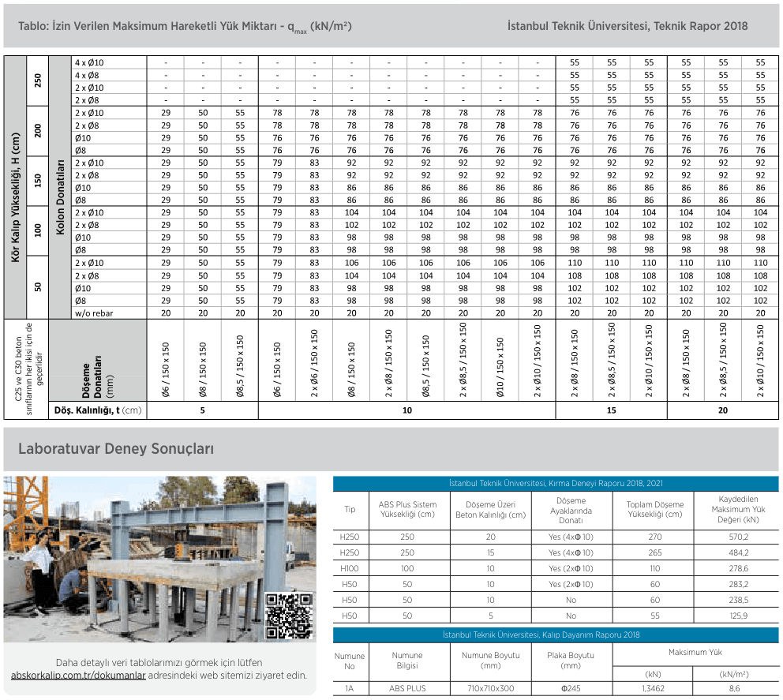Select the maximum load value 484,2
Screen dimensions: 783x700
pos(739,552)
